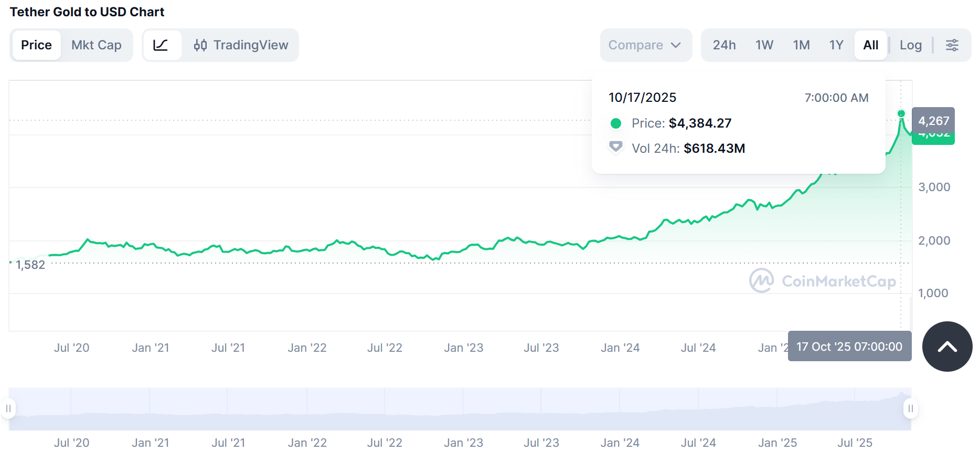This screenshot has width=980, height=451.
Task: Click the green chart peak marker dot
Action: pos(901,113)
